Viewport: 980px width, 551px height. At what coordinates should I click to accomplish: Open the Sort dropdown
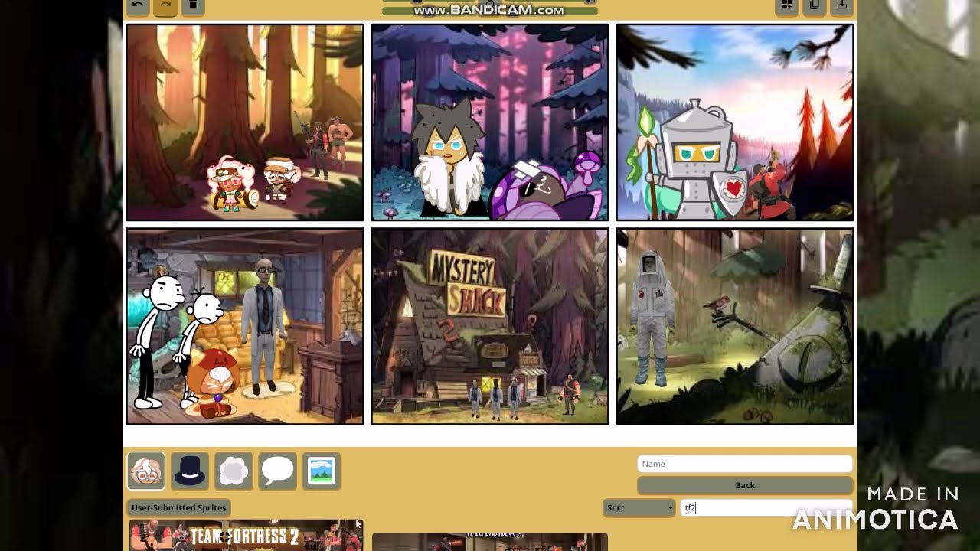(639, 507)
